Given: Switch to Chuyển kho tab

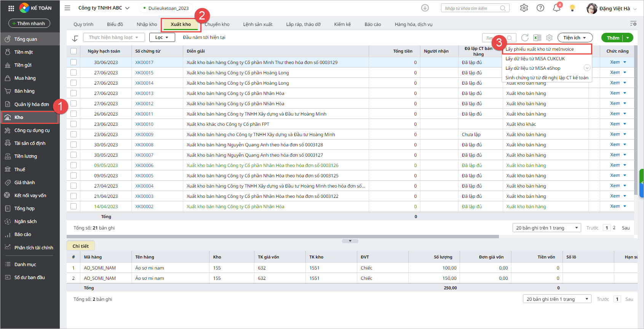Looking at the screenshot, I should click(x=217, y=24).
